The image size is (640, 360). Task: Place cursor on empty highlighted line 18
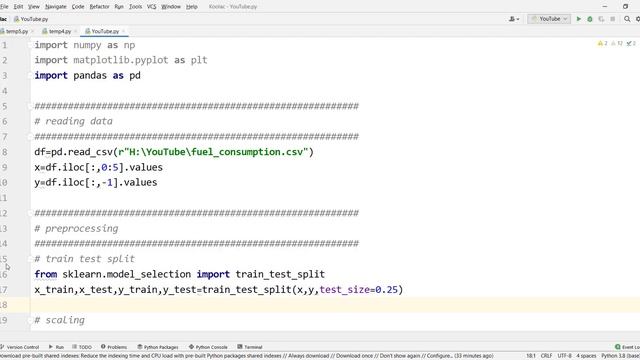[335, 305]
